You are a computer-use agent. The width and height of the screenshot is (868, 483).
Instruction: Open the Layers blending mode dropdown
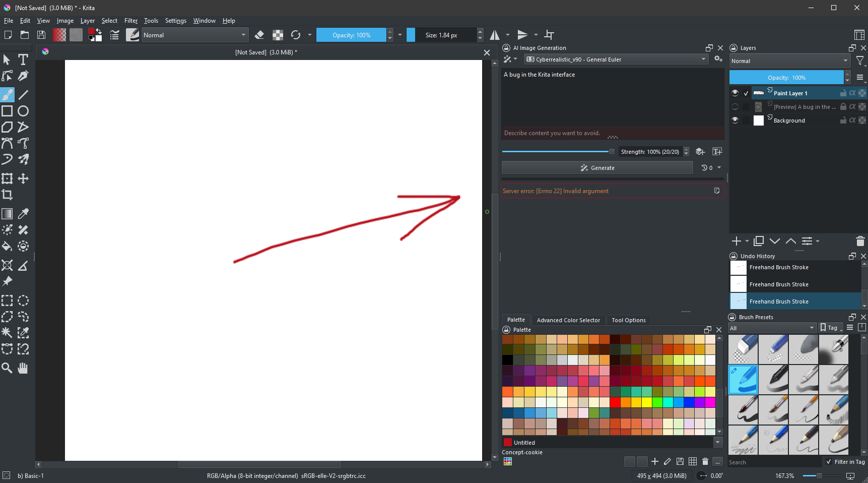pos(789,61)
